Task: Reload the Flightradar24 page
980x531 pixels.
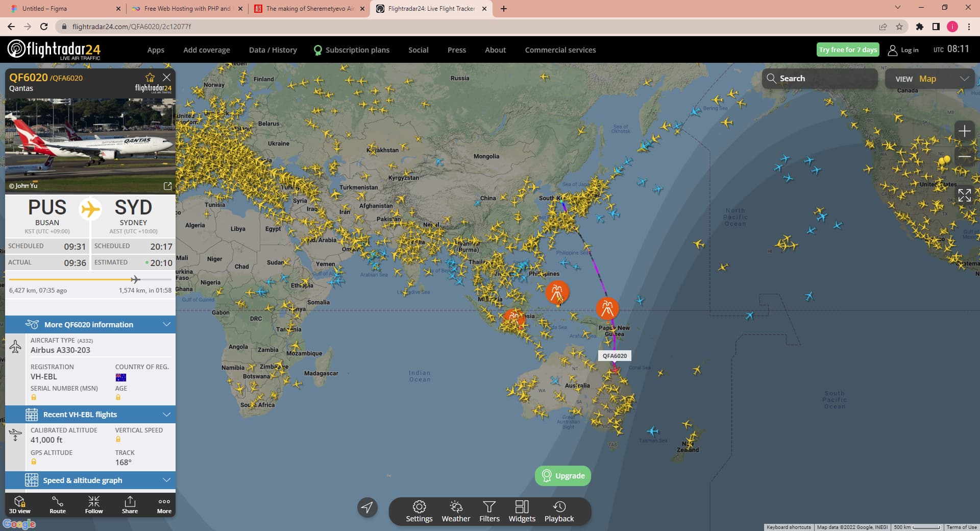Action: tap(44, 27)
